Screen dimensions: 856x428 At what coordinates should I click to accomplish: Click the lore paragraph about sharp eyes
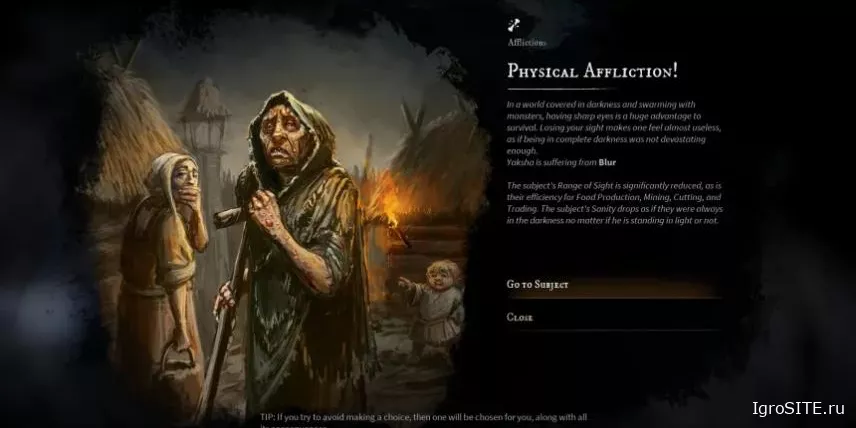[x=614, y=128]
